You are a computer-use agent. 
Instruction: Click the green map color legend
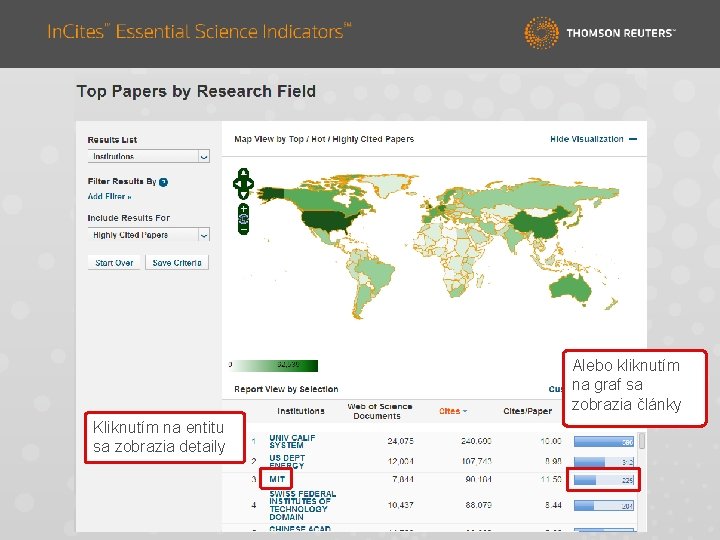(276, 366)
